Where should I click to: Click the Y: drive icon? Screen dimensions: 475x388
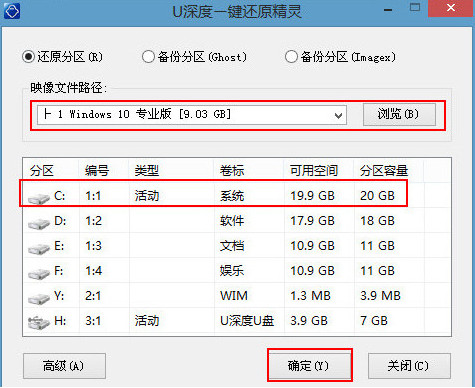(x=39, y=298)
